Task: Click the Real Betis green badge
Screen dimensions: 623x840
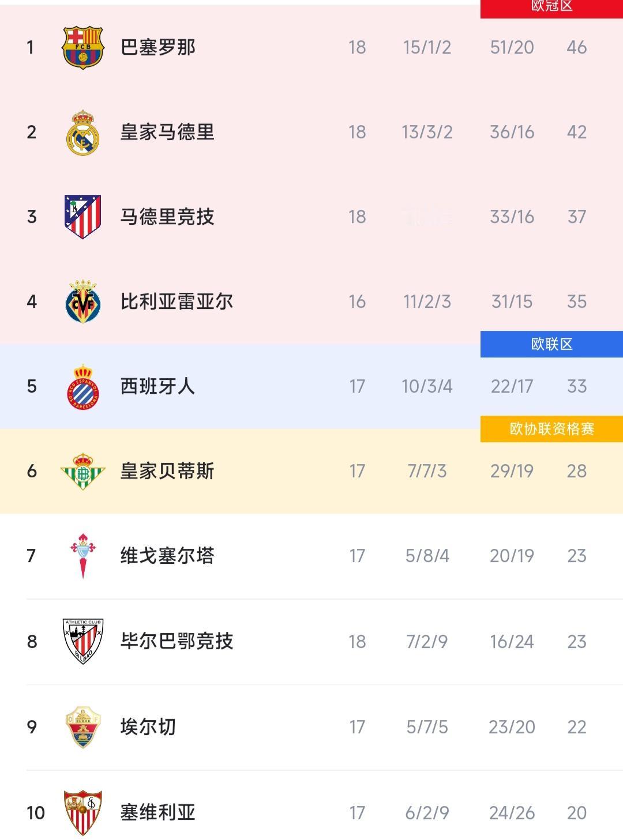Action: (x=82, y=471)
